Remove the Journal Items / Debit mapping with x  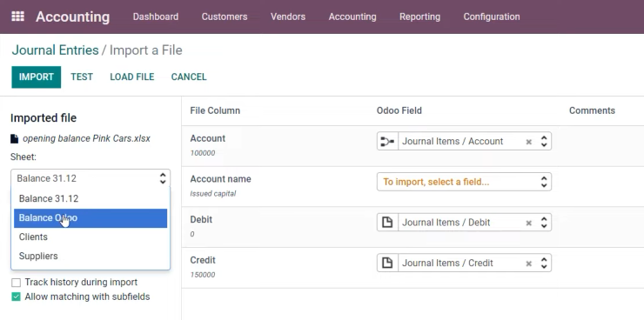(529, 223)
